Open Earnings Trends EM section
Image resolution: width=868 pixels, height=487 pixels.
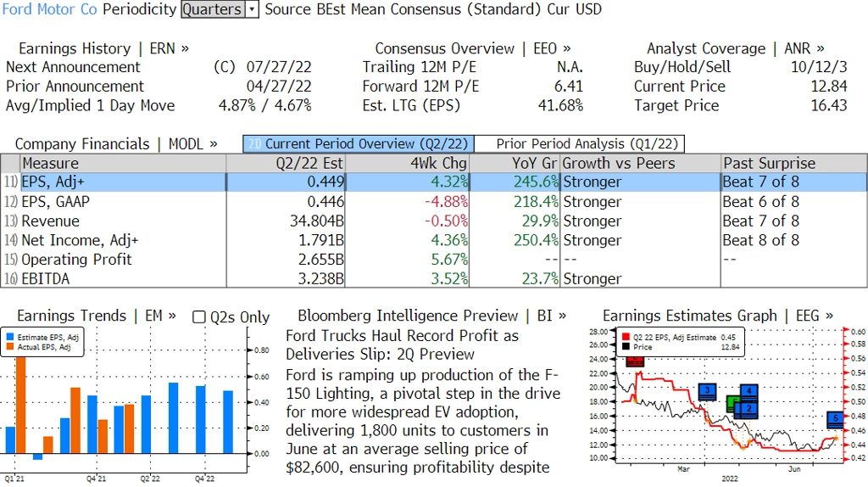(x=97, y=316)
